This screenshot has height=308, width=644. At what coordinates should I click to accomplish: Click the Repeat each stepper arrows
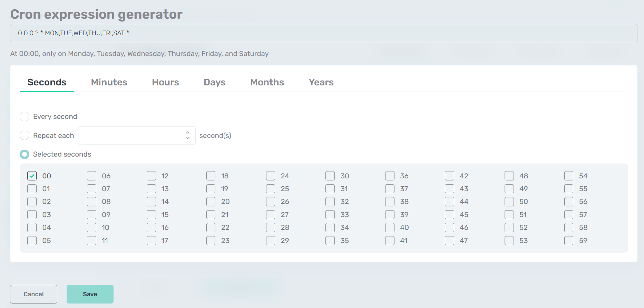point(187,136)
